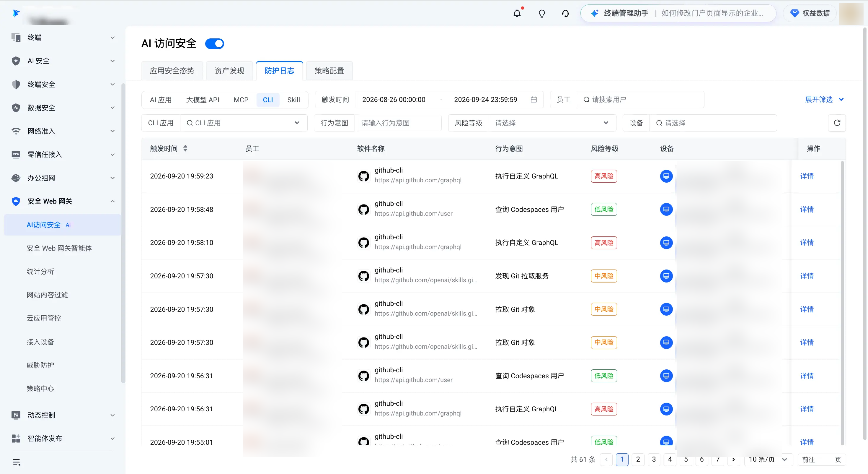The image size is (868, 474).
Task: Click the 网络准入 wifi icon
Action: click(x=16, y=131)
